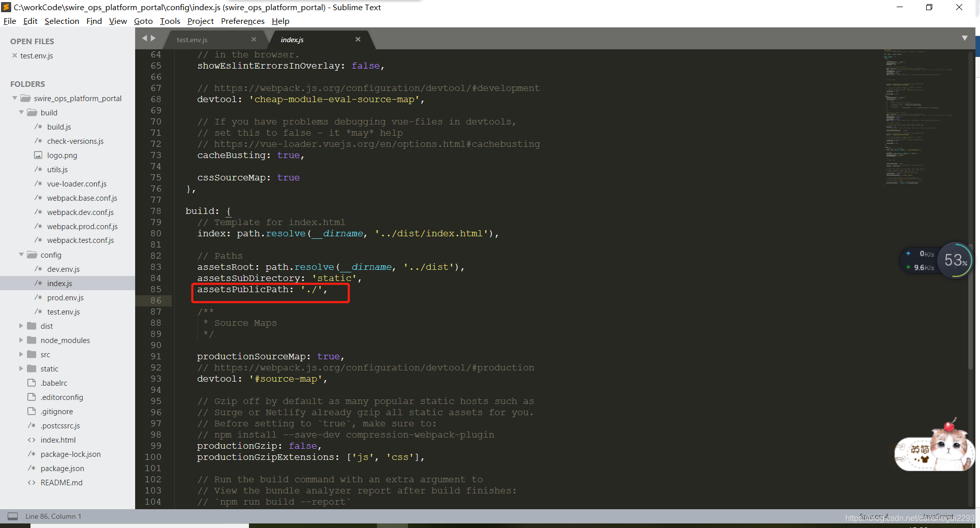The height and width of the screenshot is (528, 980).
Task: Open the Edit menu
Action: click(x=30, y=21)
